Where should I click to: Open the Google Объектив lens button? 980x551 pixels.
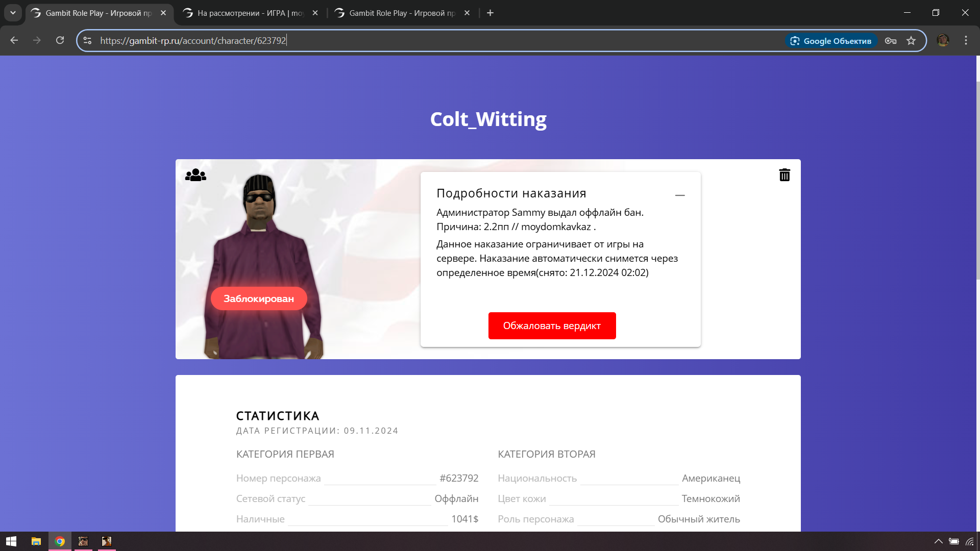830,41
